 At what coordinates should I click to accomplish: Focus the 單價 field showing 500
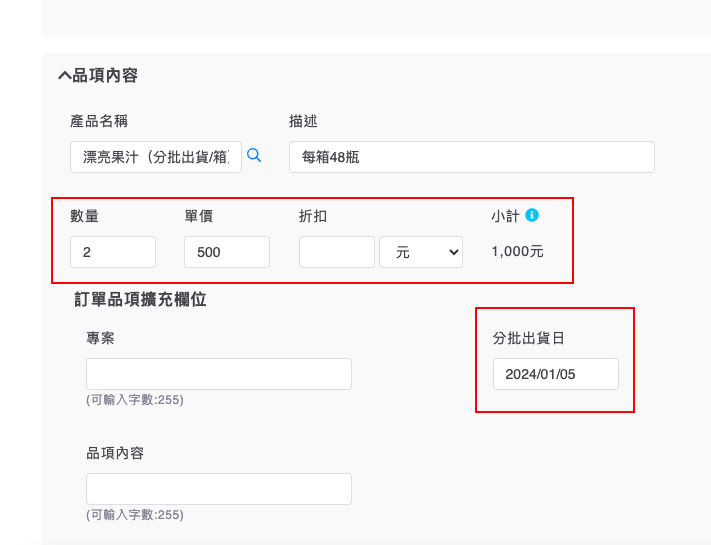point(226,253)
